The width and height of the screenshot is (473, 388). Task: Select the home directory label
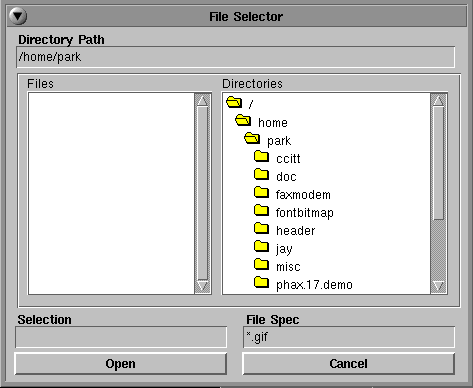[273, 123]
